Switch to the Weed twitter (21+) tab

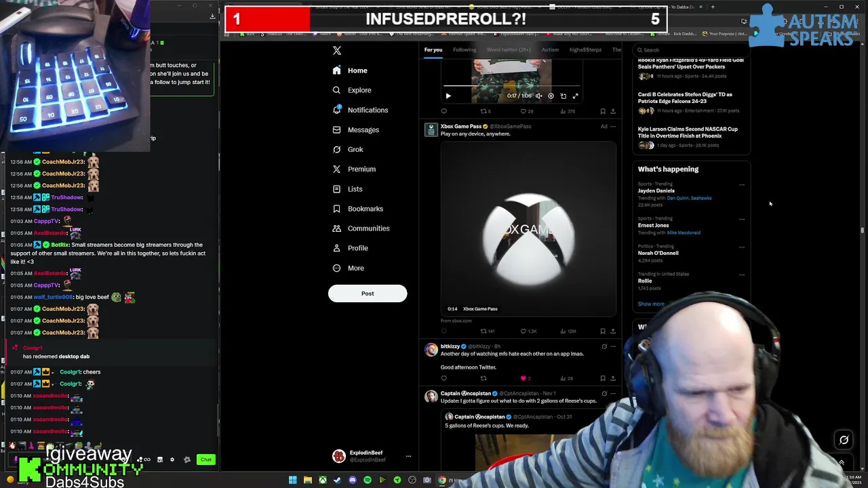(509, 49)
